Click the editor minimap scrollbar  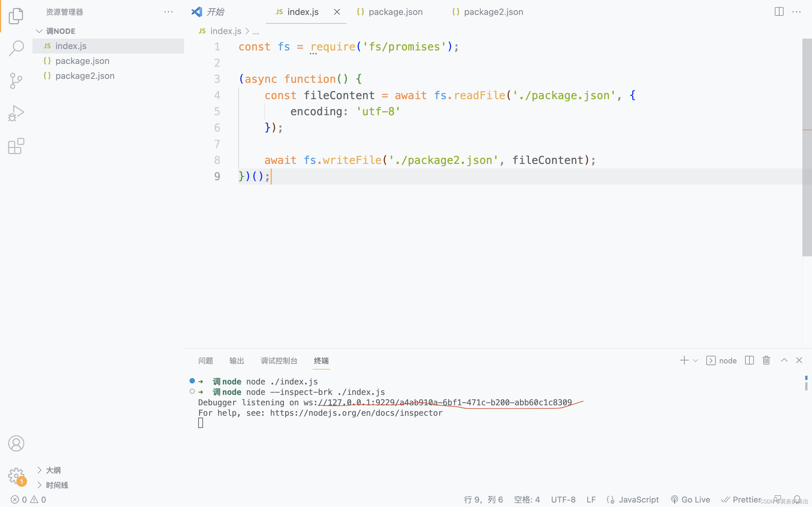[x=807, y=148]
